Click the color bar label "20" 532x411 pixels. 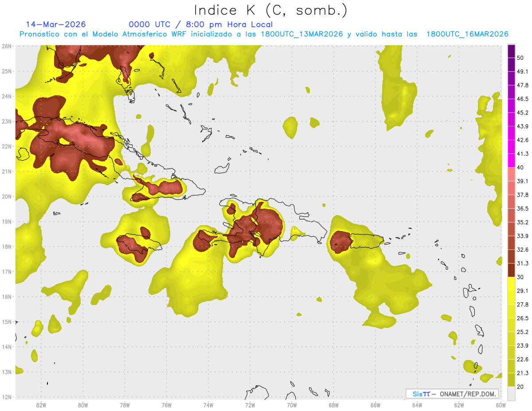pos(521,387)
